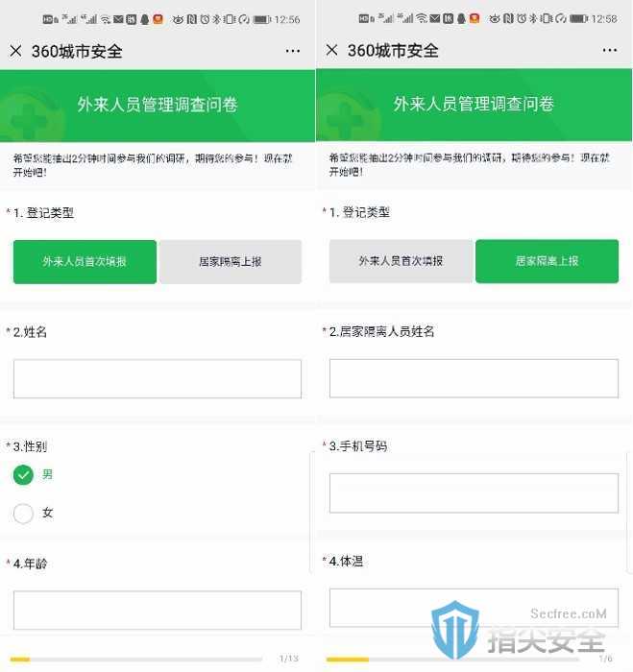Open the right page's three-dot more menu

coord(609,50)
